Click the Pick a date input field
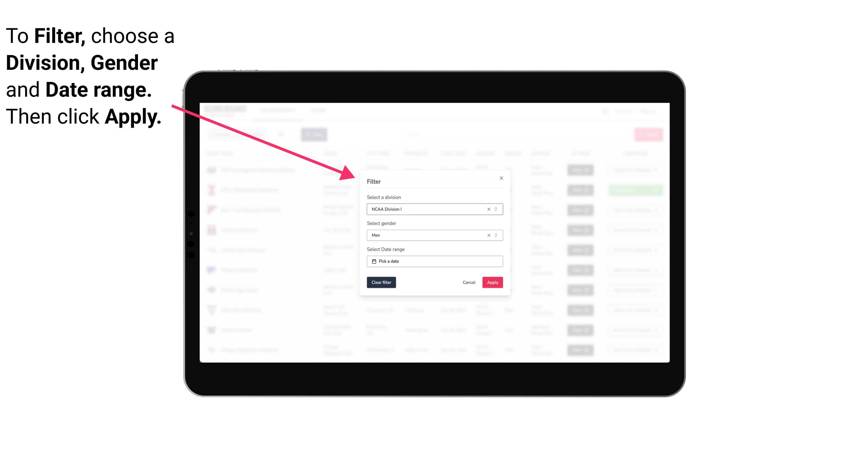868x467 pixels. click(434, 261)
